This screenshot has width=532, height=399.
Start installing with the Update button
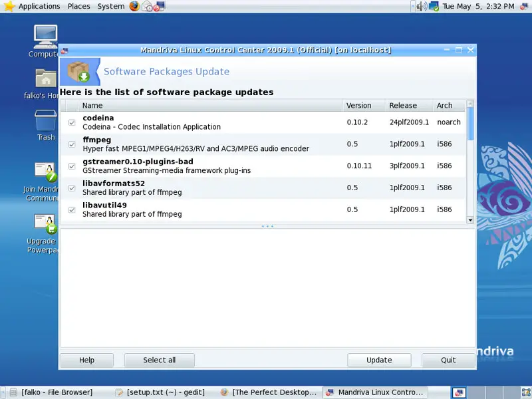[x=379, y=360]
